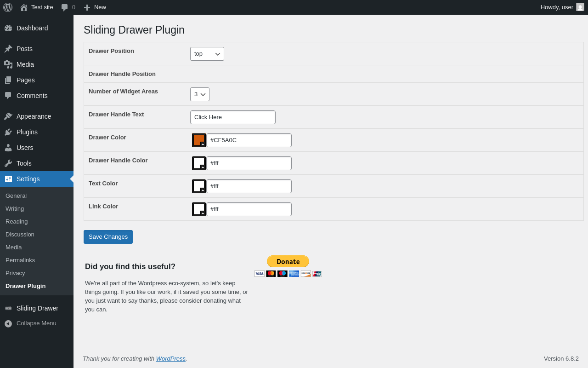Open the Permalinks settings submenu
Image resolution: width=588 pixels, height=368 pixels.
pos(20,260)
